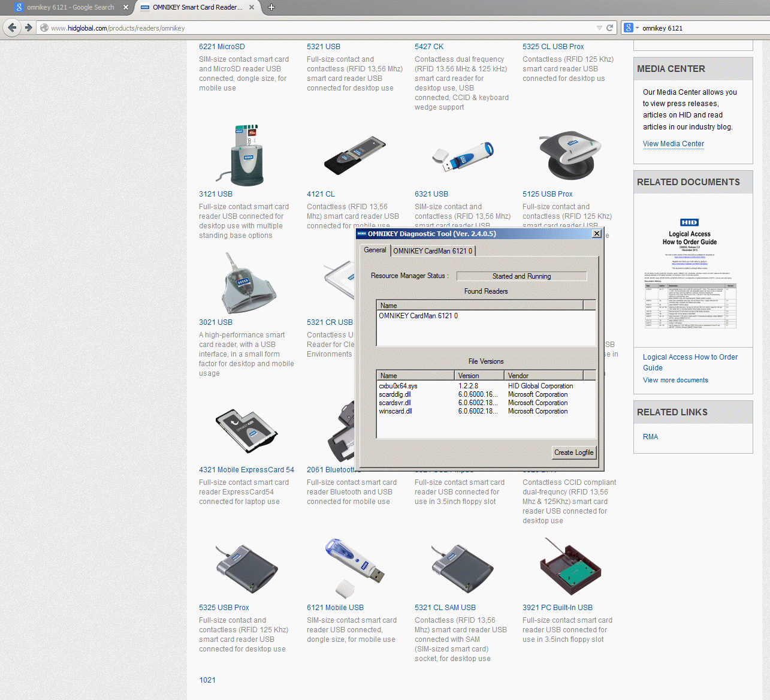Select the 'OMNIKEY Smart Card Reader' browser tab
Viewport: 770px width, 700px height.
(198, 7)
